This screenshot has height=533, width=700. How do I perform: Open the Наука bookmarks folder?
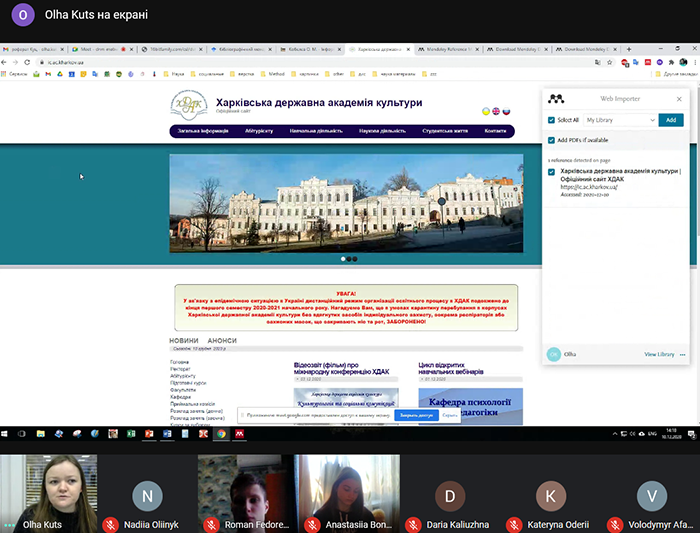[x=174, y=74]
